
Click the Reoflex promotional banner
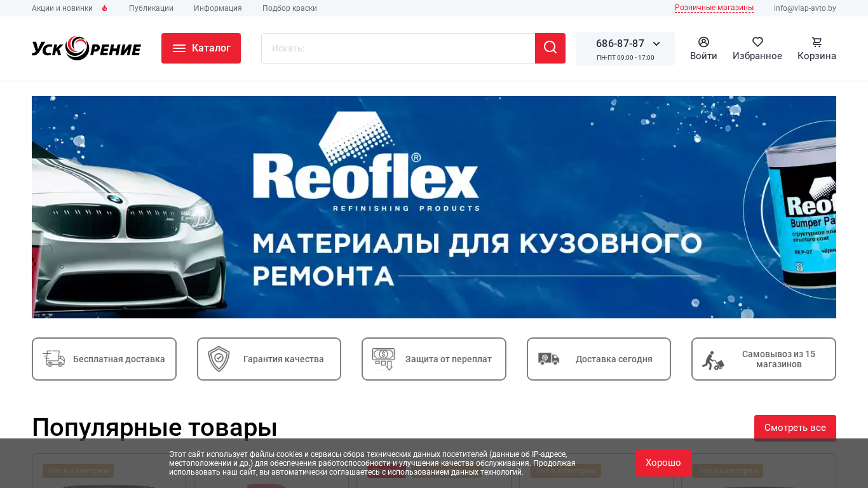(434, 207)
